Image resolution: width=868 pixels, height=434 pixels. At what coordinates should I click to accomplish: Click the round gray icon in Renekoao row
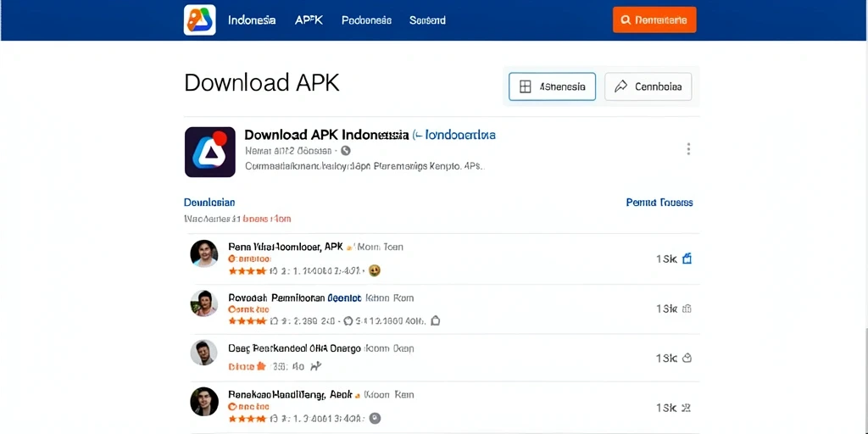click(x=375, y=419)
